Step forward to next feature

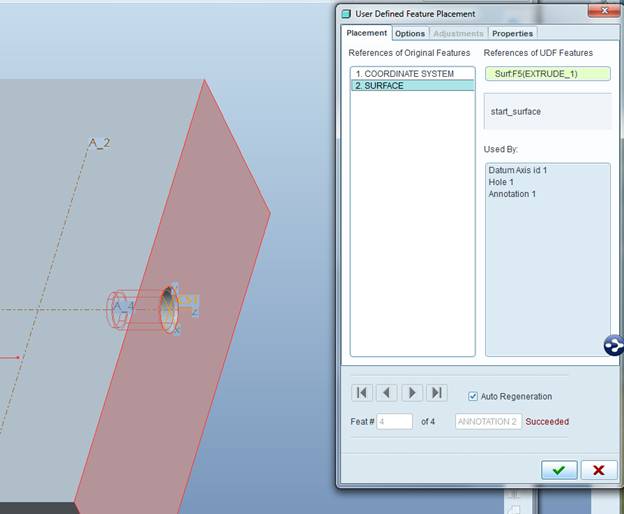click(x=411, y=393)
